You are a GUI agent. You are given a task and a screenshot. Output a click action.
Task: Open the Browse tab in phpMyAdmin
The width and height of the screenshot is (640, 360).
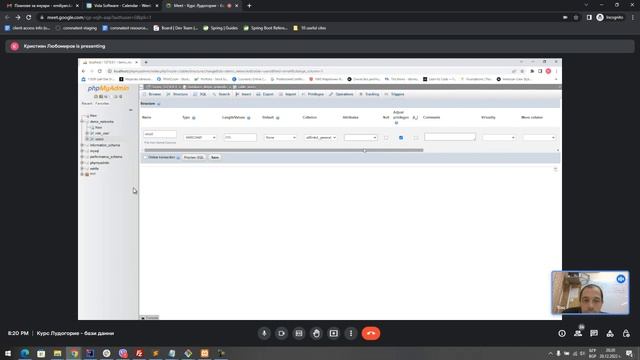(152, 94)
